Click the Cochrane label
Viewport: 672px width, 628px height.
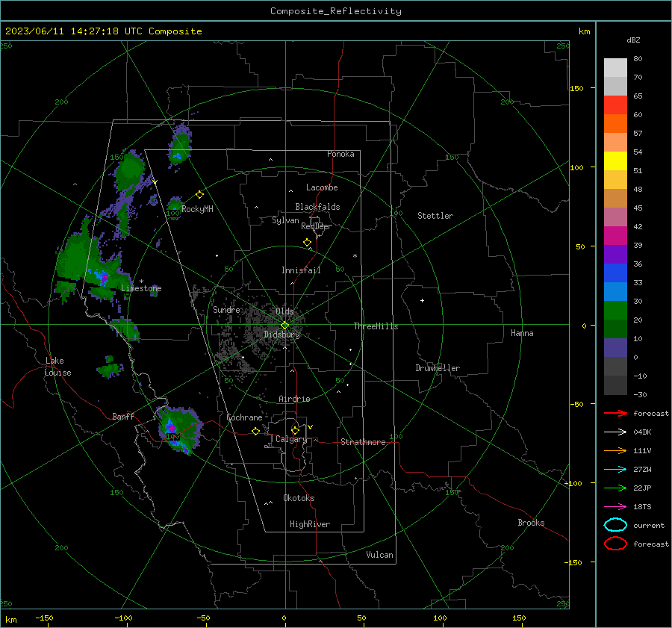coord(244,417)
